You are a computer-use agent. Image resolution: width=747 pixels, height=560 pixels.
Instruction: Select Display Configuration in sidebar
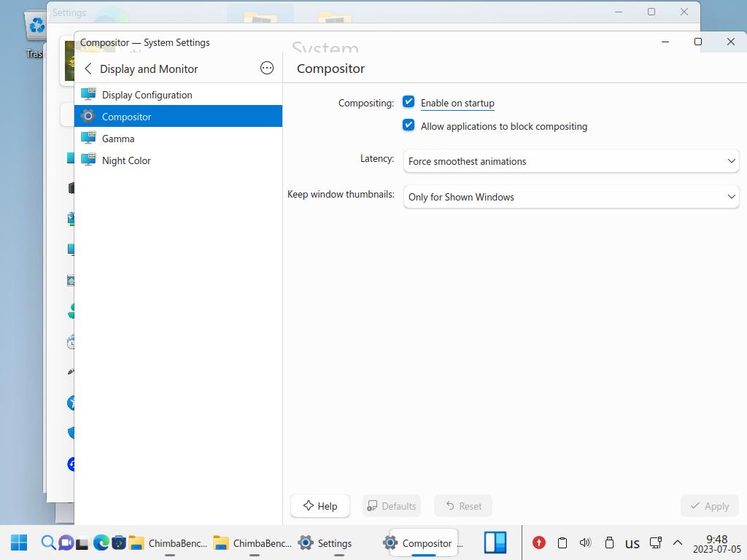pos(178,95)
